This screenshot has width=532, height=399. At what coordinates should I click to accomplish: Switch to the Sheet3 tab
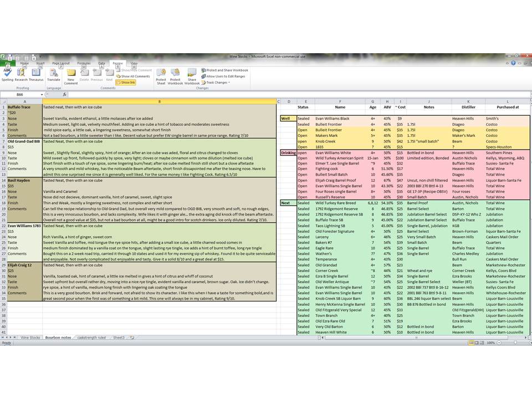coord(119,337)
